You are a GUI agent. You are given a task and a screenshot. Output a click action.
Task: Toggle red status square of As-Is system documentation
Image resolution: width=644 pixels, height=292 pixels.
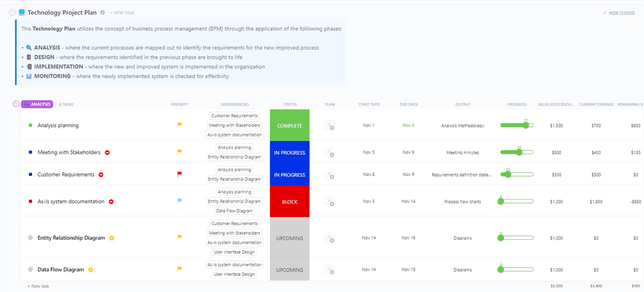30,201
